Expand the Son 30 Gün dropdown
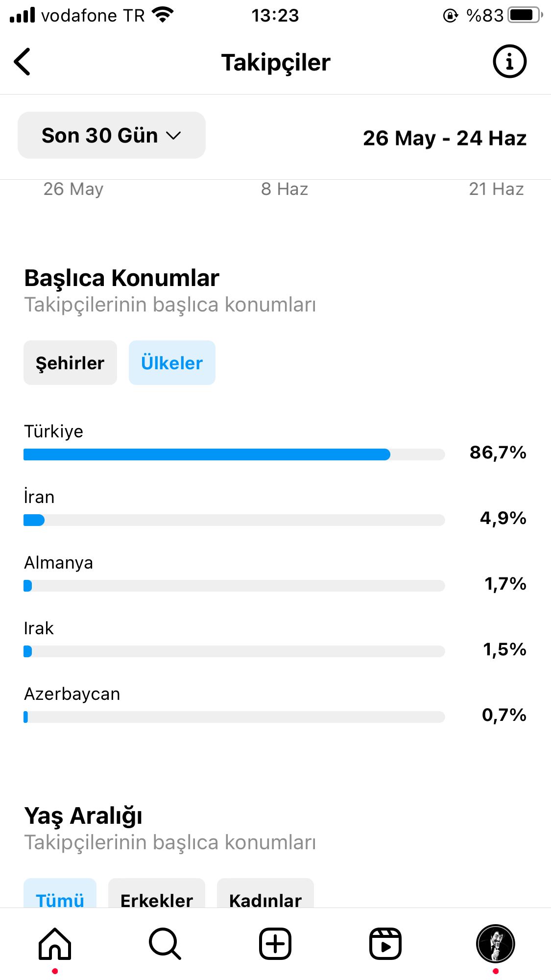This screenshot has height=980, width=551. [x=112, y=135]
